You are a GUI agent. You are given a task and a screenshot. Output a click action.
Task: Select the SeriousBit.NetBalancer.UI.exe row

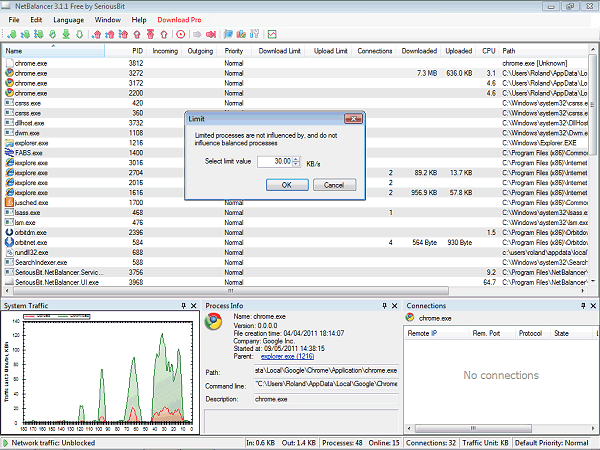pos(295,282)
